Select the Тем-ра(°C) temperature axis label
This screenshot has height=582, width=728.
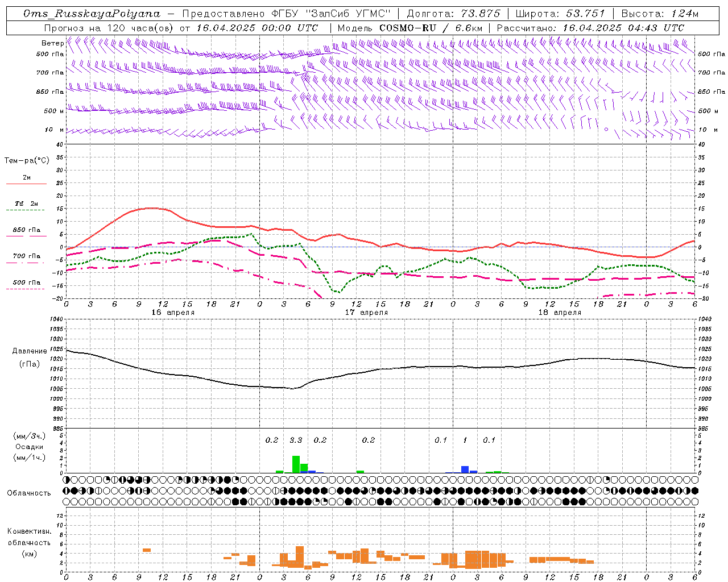point(27,161)
